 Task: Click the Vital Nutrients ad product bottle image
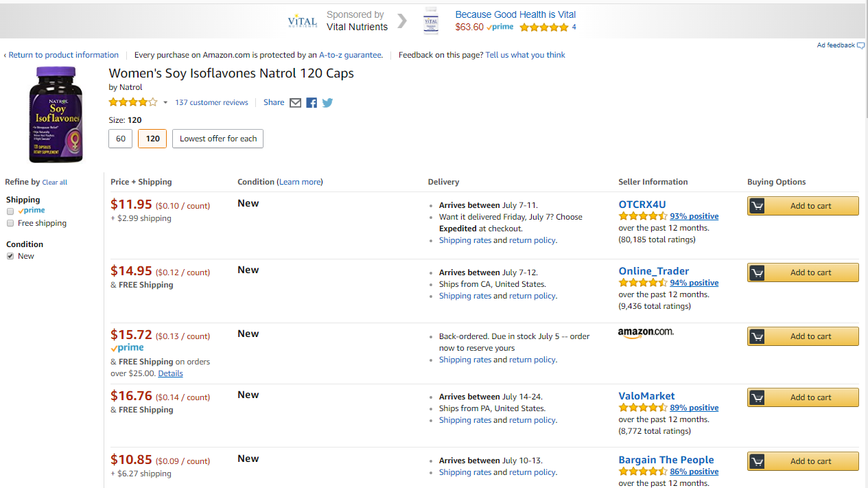click(431, 21)
